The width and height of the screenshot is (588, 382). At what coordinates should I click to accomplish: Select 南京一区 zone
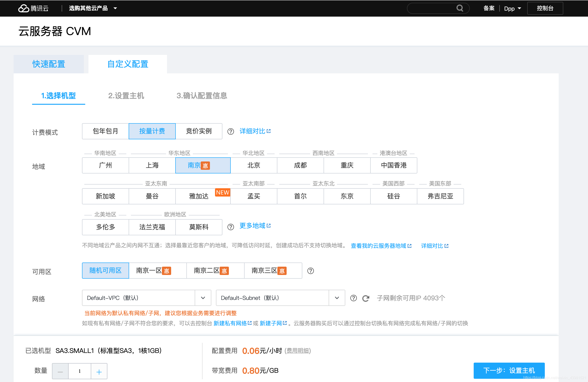[158, 271]
